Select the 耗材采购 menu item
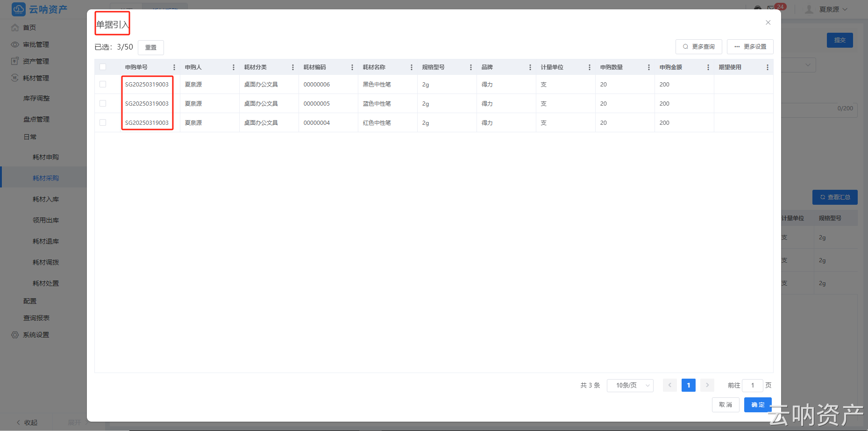Viewport: 868px width, 431px height. (x=43, y=178)
